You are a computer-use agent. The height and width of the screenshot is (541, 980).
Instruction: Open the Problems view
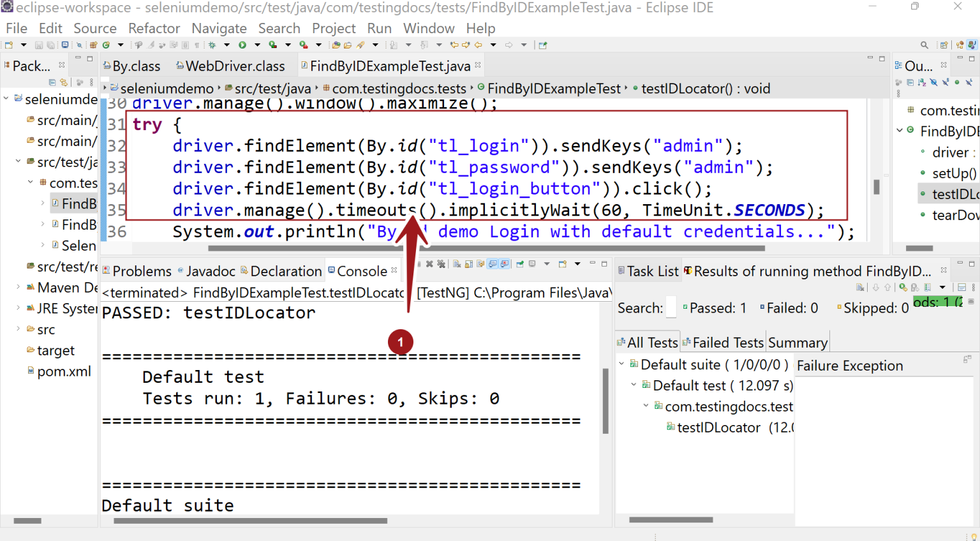click(x=143, y=270)
